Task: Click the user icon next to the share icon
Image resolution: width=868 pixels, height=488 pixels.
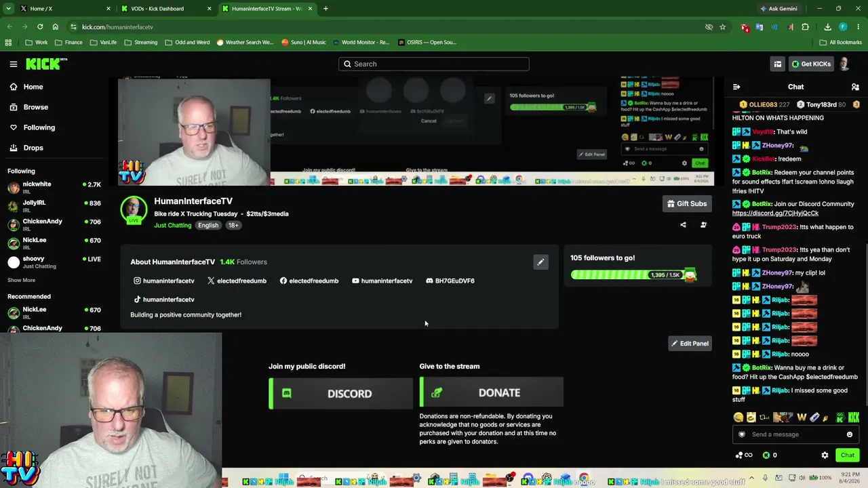Action: tap(703, 225)
